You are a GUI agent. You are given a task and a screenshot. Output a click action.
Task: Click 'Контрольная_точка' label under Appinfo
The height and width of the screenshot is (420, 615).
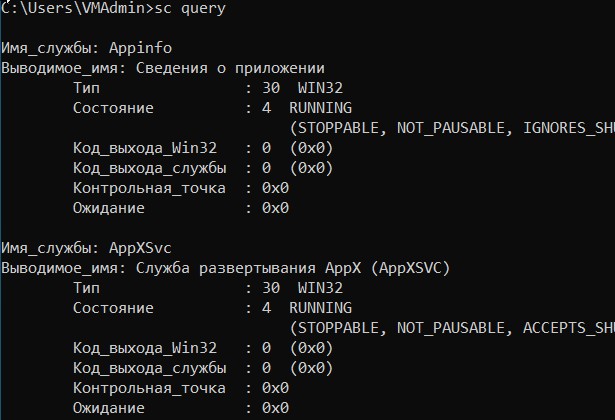coord(149,188)
